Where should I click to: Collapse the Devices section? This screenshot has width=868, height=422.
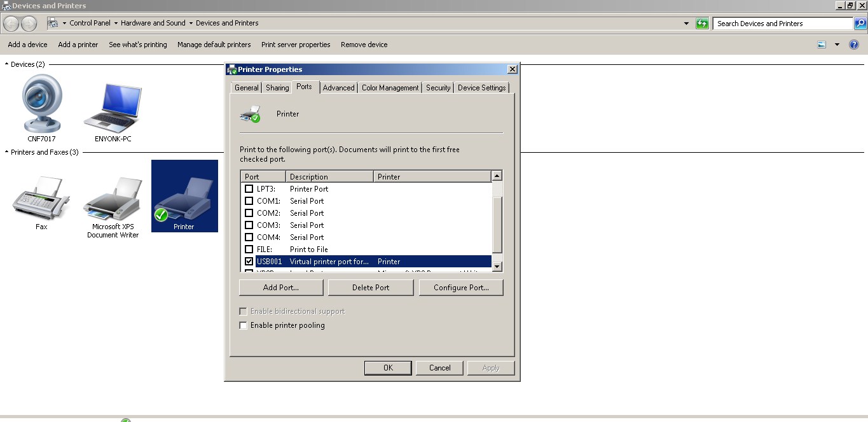click(x=6, y=64)
